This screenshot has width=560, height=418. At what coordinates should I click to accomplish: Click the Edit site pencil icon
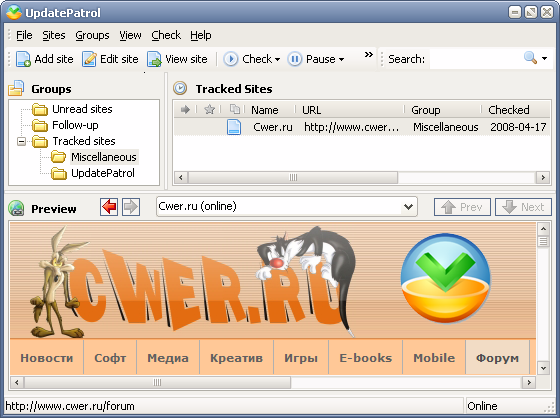[89, 59]
